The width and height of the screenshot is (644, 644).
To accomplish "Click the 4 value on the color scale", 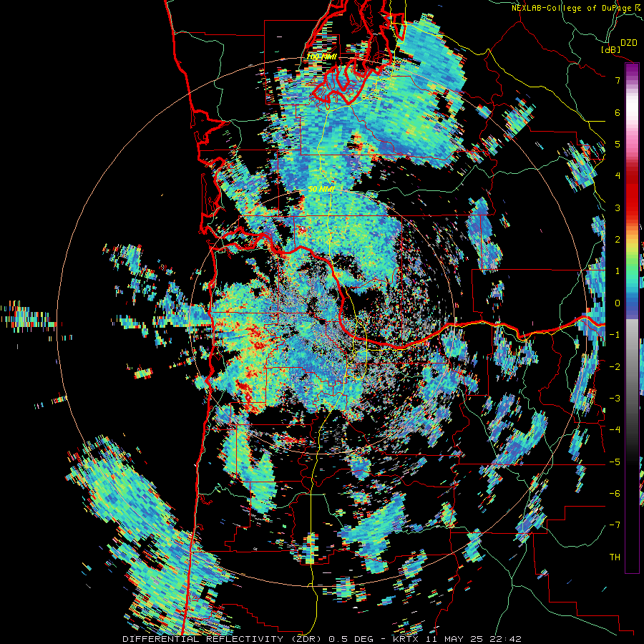I will click(x=618, y=175).
